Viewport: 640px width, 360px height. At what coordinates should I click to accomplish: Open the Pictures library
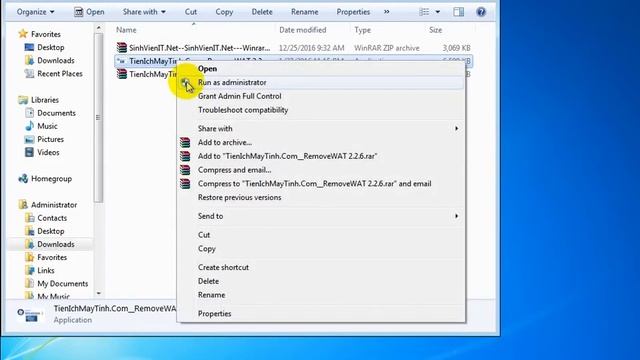pos(45,139)
